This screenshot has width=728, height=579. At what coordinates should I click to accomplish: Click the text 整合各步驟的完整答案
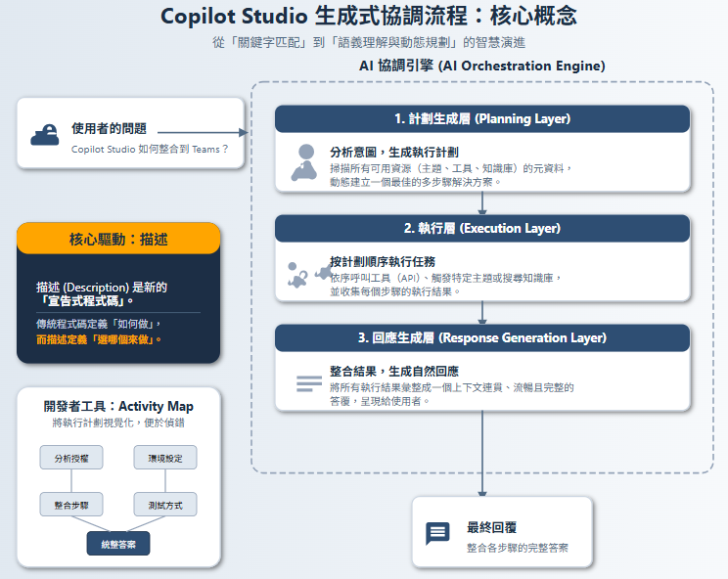518,548
